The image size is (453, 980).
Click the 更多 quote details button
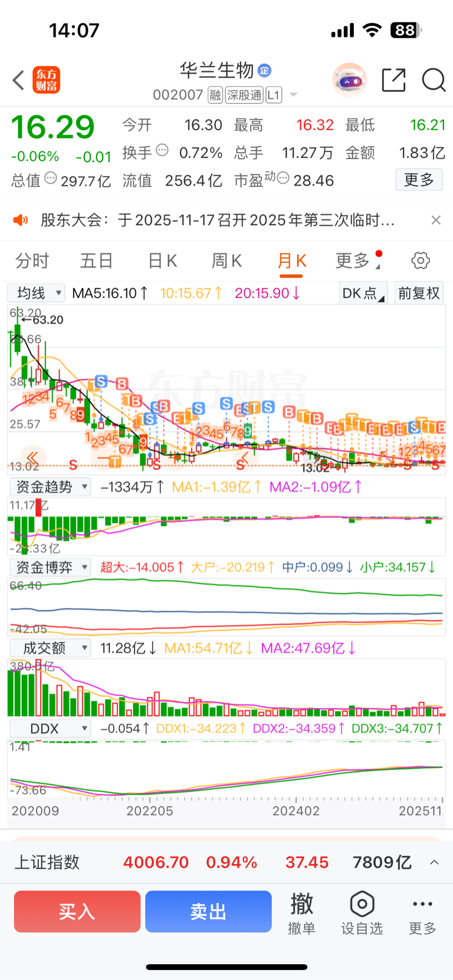419,180
